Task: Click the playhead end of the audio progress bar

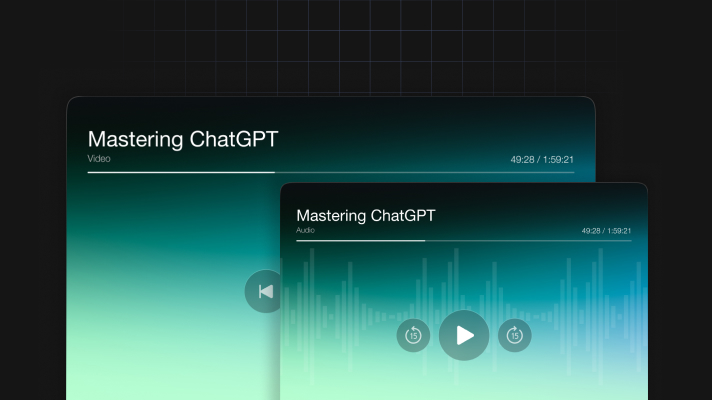Action: 425,240
